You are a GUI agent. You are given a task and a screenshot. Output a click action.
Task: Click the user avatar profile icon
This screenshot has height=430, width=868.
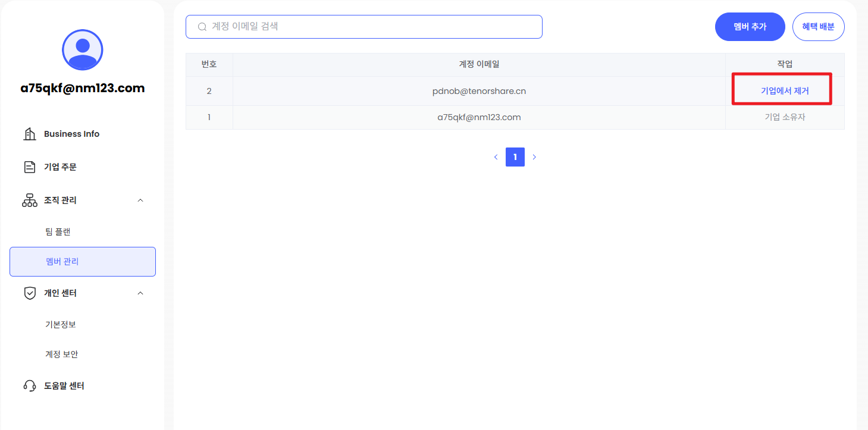point(83,50)
